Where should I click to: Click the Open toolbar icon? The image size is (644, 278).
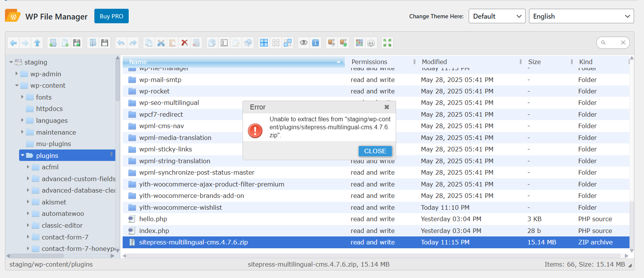point(93,43)
